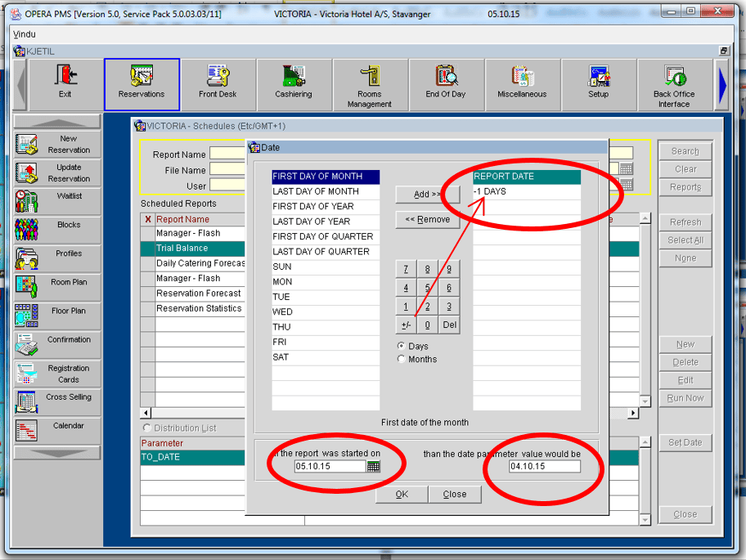Click the calendar icon beside start date
This screenshot has width=746, height=560.
(x=374, y=467)
